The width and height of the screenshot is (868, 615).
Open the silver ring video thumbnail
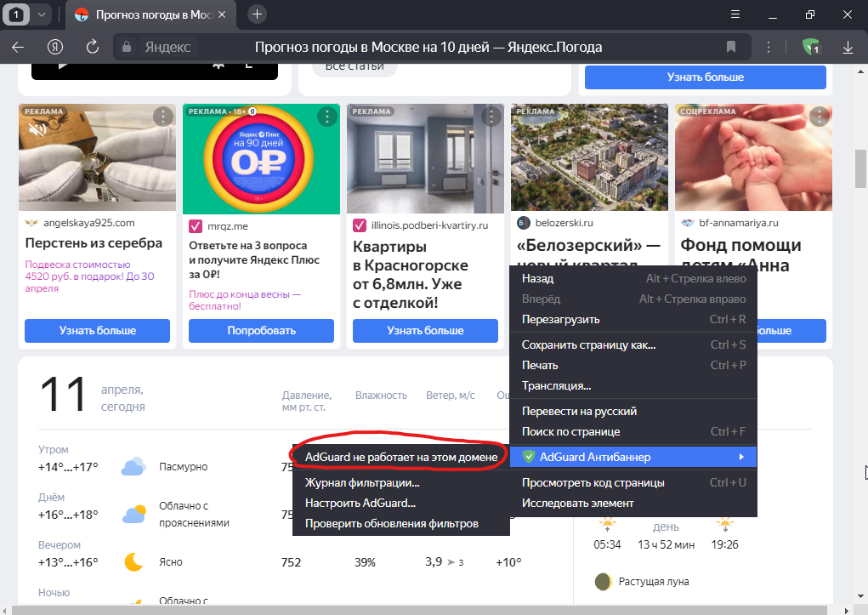coord(98,157)
